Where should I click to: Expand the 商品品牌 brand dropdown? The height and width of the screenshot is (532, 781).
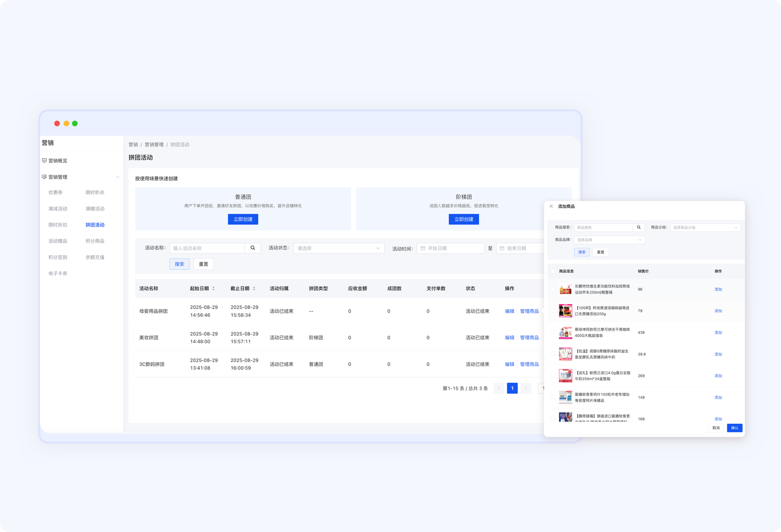pyautogui.click(x=609, y=240)
